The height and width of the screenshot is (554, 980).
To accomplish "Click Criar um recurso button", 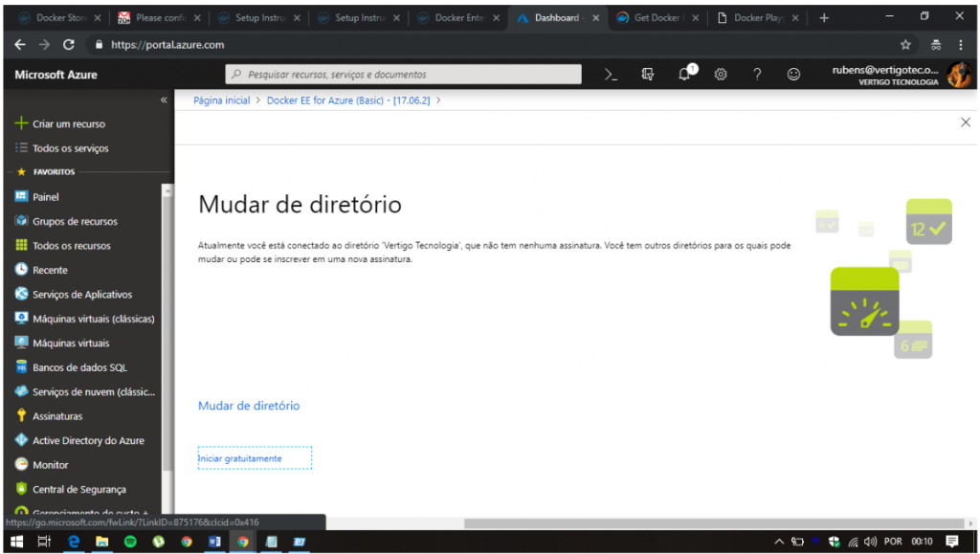I will click(x=68, y=123).
